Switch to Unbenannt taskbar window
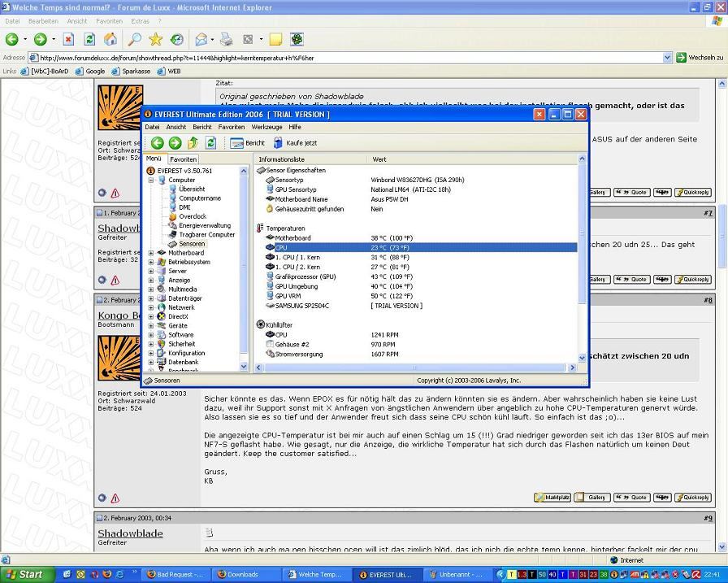 (457, 575)
